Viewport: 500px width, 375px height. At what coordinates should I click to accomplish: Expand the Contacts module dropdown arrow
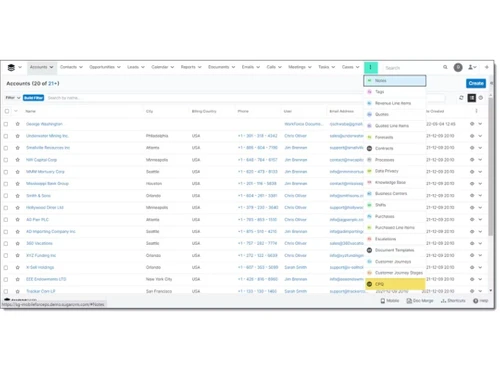click(x=81, y=67)
